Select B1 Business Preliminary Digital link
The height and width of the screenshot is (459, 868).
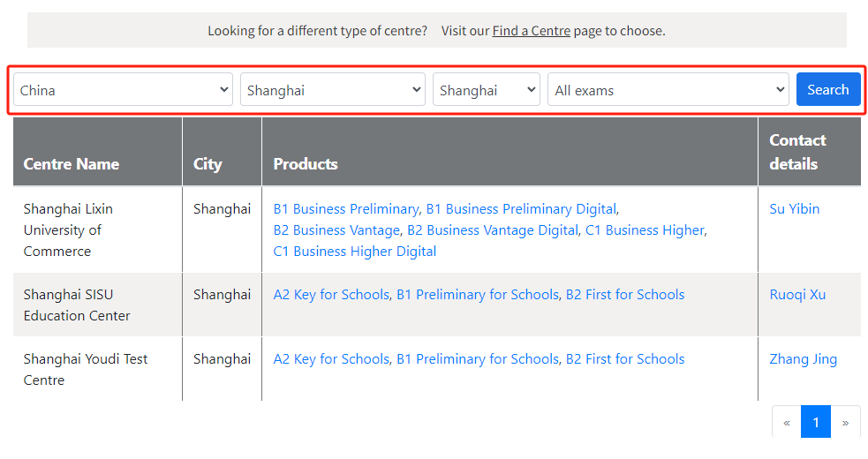pos(521,209)
